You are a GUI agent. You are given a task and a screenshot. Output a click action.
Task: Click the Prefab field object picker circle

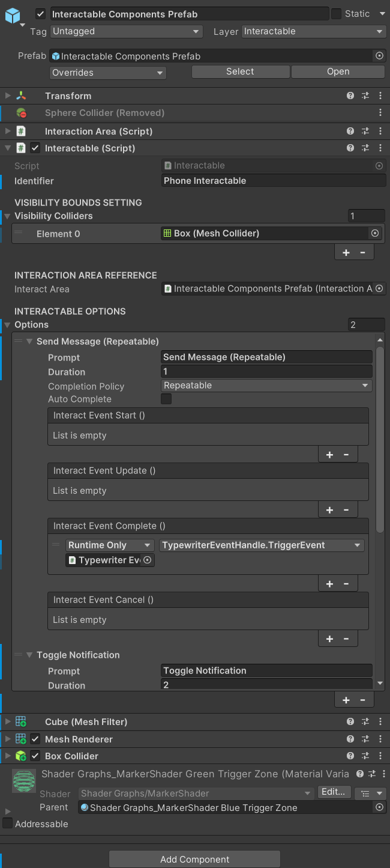point(379,56)
